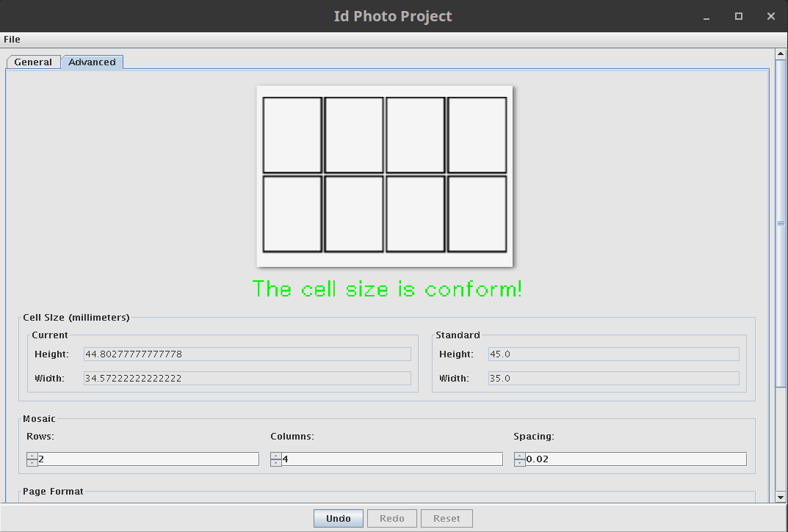Switch to the General tab
The height and width of the screenshot is (532, 788).
tap(33, 62)
